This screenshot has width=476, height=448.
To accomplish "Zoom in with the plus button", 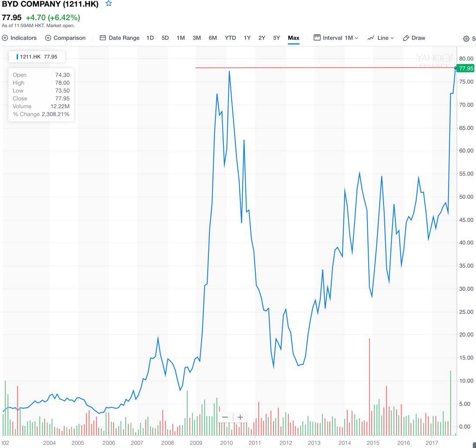I will [x=240, y=417].
